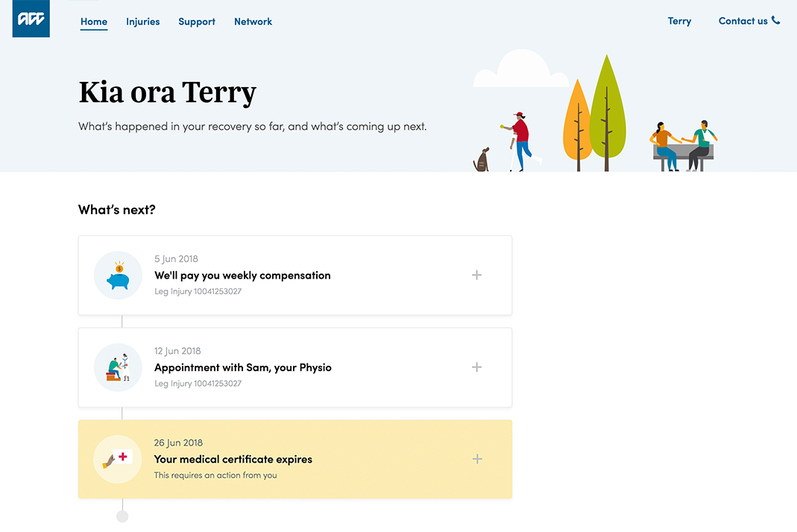The height and width of the screenshot is (532, 797).
Task: Go to the Home tab
Action: 94,22
